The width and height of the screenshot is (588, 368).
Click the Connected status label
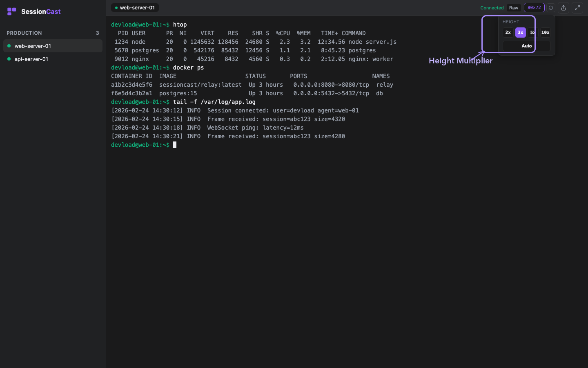(x=492, y=8)
